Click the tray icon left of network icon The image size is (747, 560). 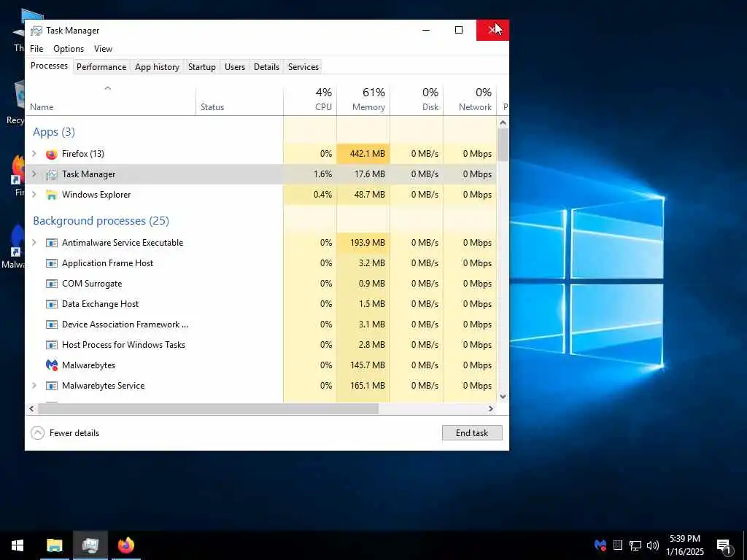(x=618, y=545)
